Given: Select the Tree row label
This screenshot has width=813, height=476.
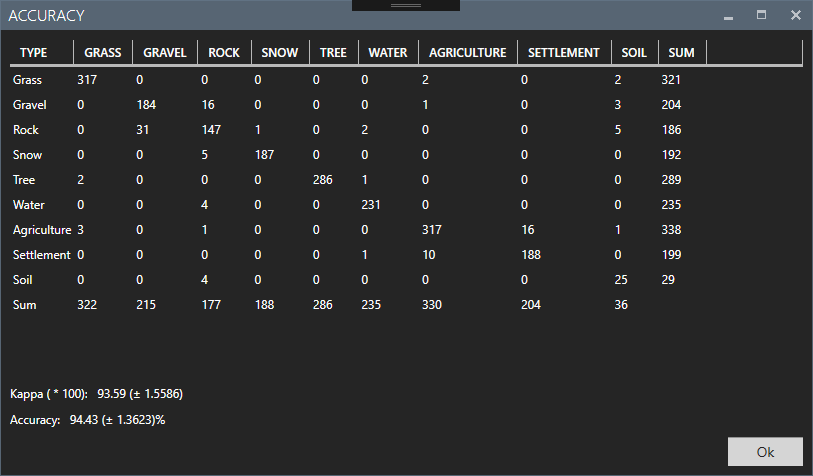Looking at the screenshot, I should coord(24,179).
